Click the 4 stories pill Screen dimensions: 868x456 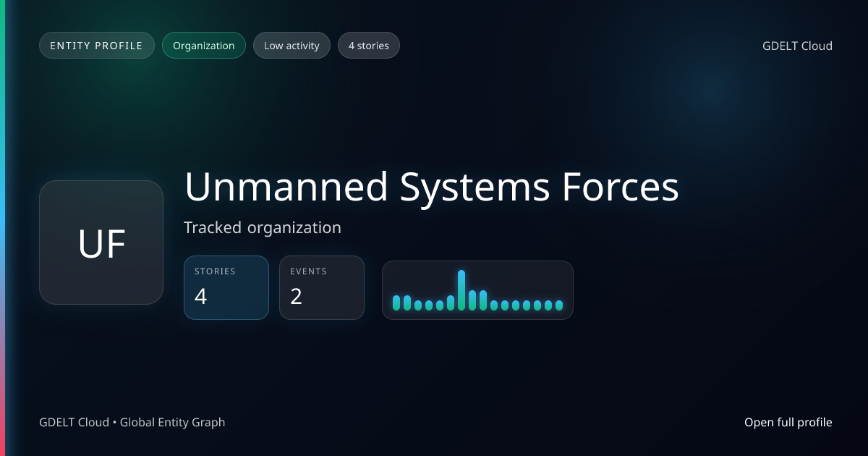tap(369, 46)
